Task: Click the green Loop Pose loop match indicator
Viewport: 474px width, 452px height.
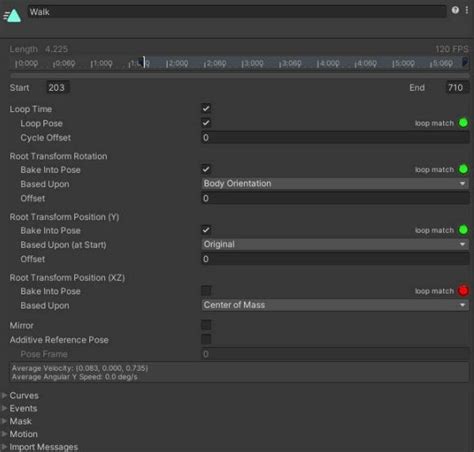Action: click(x=463, y=123)
